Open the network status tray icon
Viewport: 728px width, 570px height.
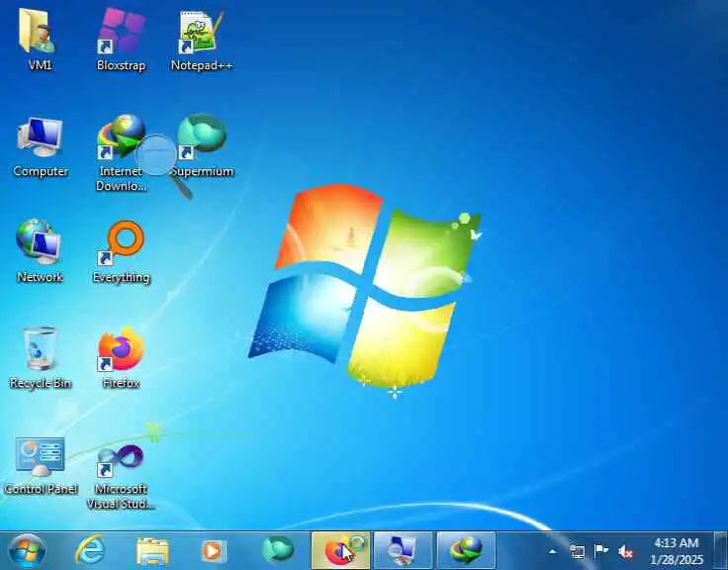[x=577, y=551]
